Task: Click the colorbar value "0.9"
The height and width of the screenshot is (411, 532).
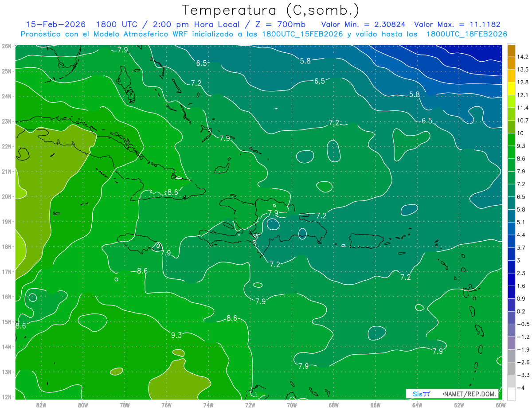Action: pos(521,298)
